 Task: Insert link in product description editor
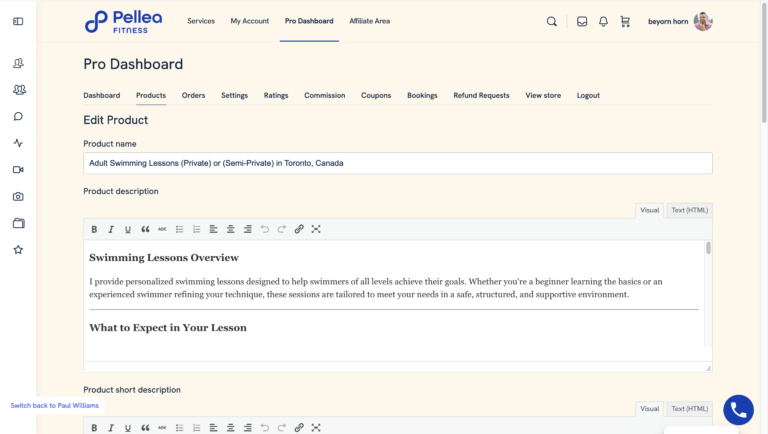click(x=299, y=229)
